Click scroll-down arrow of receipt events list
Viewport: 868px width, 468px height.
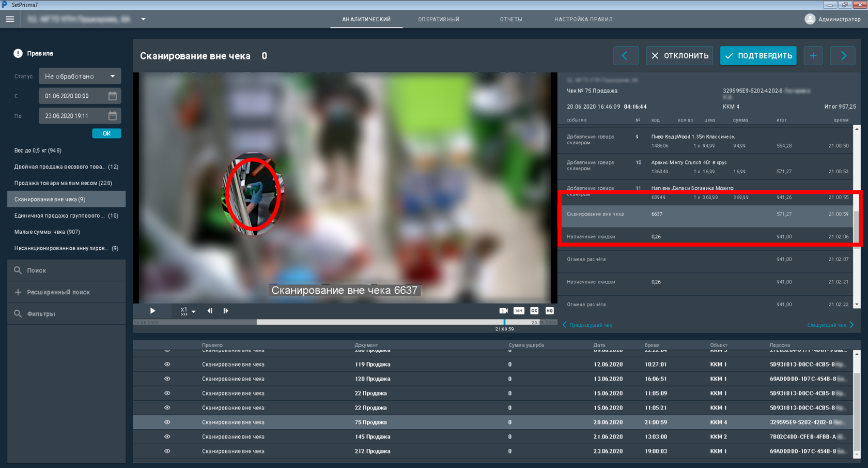857,305
